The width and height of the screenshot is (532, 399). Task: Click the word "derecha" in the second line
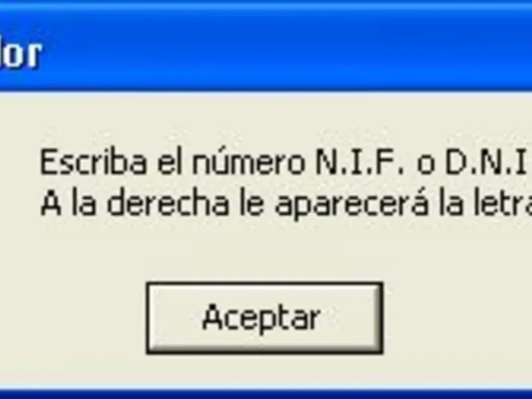click(168, 203)
